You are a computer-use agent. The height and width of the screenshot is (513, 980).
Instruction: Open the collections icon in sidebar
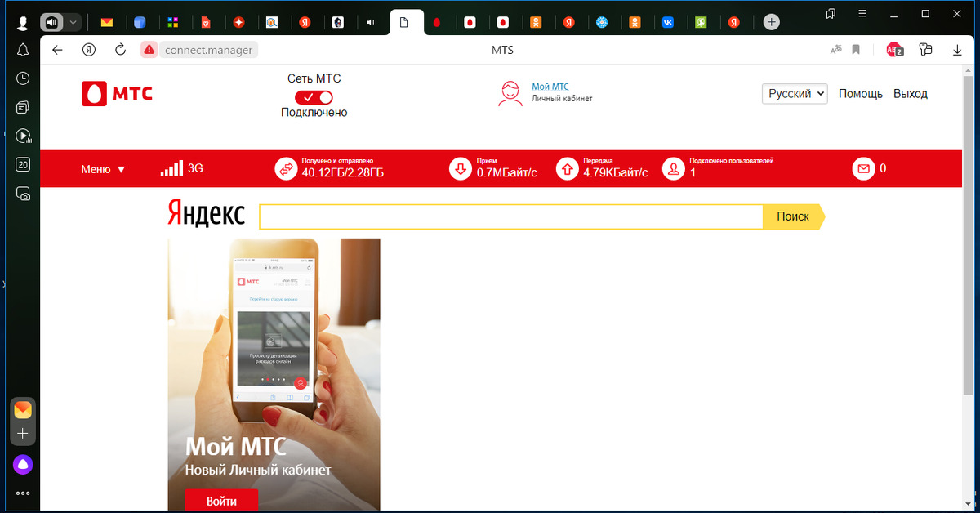click(23, 107)
